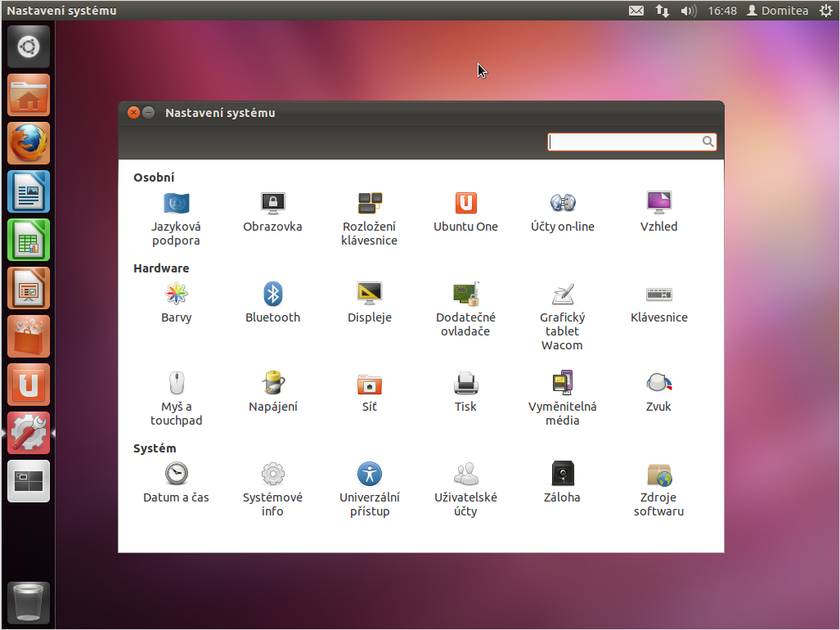
Task: Open Barvy color settings
Action: pyautogui.click(x=176, y=294)
